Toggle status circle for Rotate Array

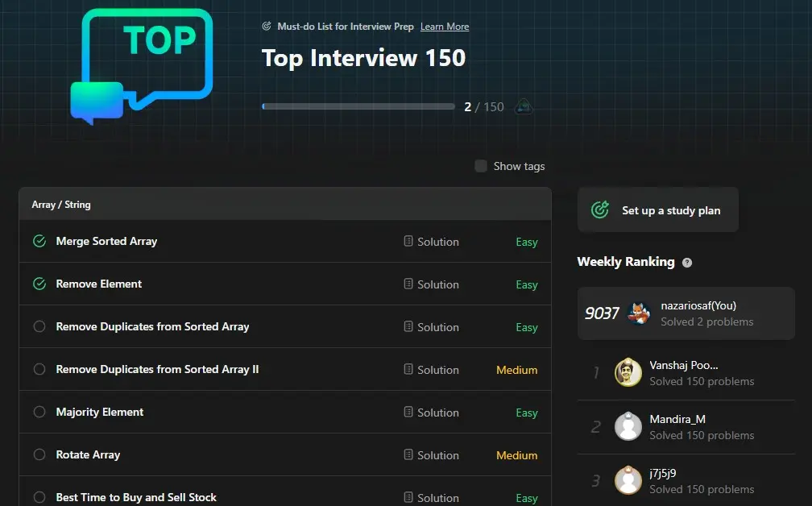(x=39, y=454)
